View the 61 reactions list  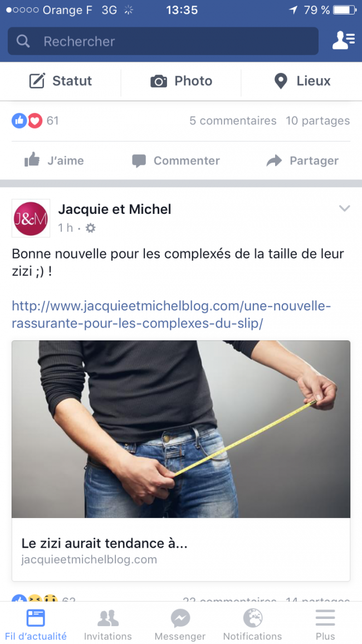[35, 121]
